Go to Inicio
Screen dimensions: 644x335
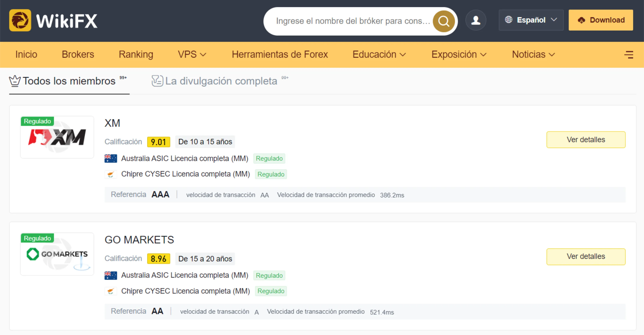26,55
